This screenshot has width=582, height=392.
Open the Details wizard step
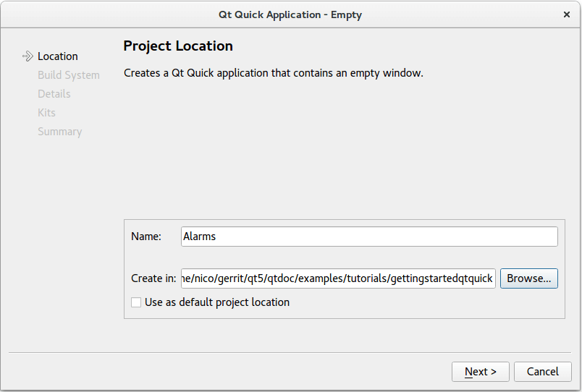tap(54, 94)
